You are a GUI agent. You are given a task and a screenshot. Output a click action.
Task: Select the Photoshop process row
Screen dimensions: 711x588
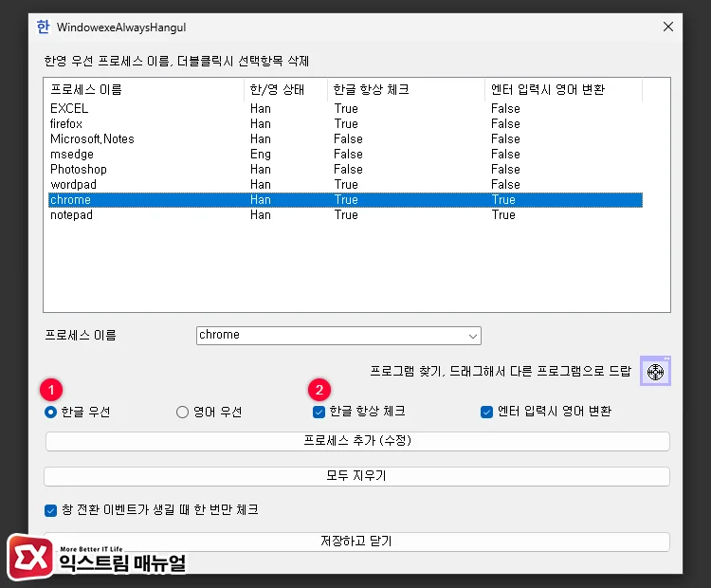(x=345, y=169)
